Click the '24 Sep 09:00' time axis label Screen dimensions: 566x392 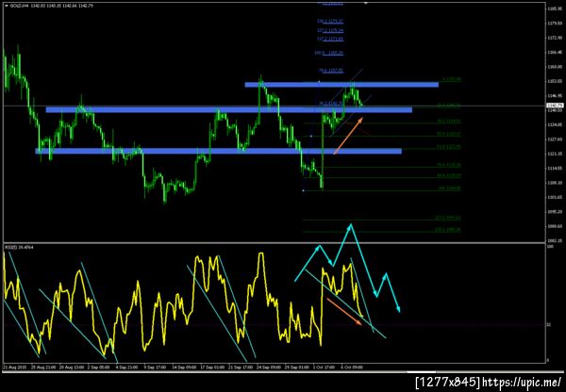pos(269,367)
